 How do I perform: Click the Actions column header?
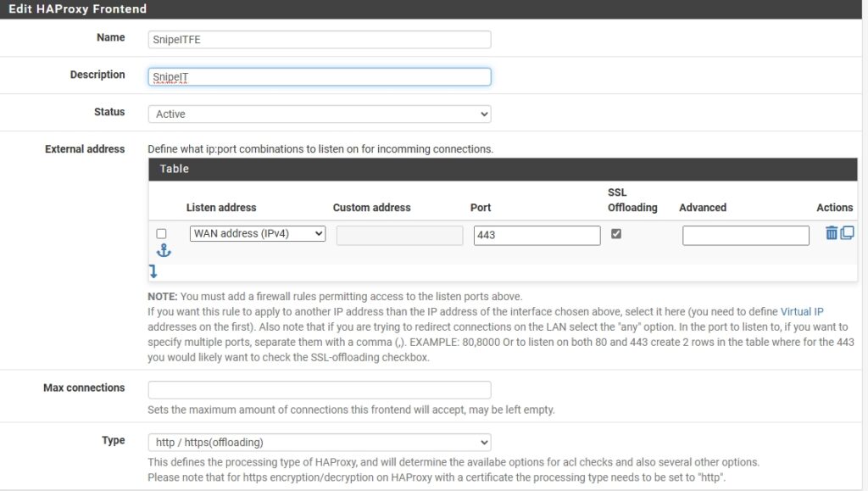pos(834,208)
